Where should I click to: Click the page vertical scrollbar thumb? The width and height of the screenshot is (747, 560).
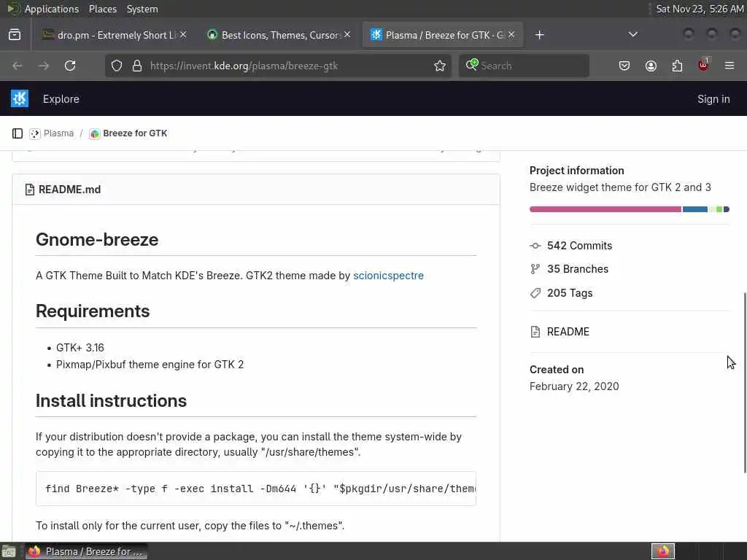point(745,383)
